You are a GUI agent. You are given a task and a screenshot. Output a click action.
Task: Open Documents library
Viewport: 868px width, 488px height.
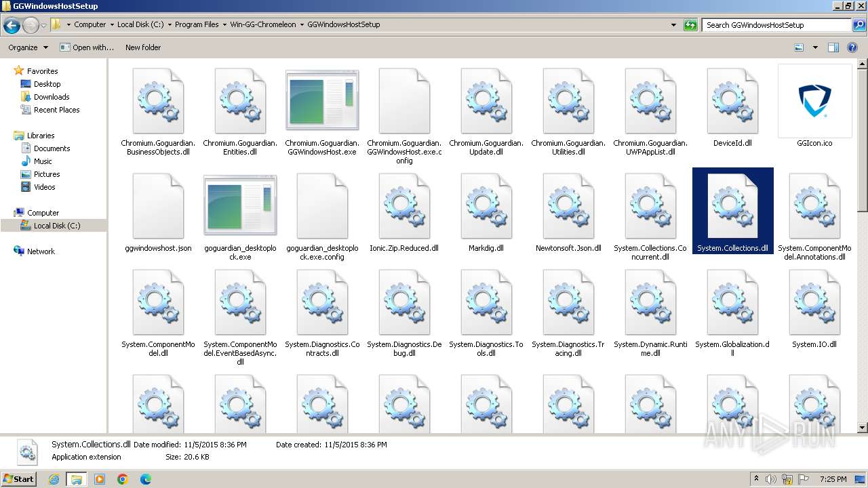point(52,148)
